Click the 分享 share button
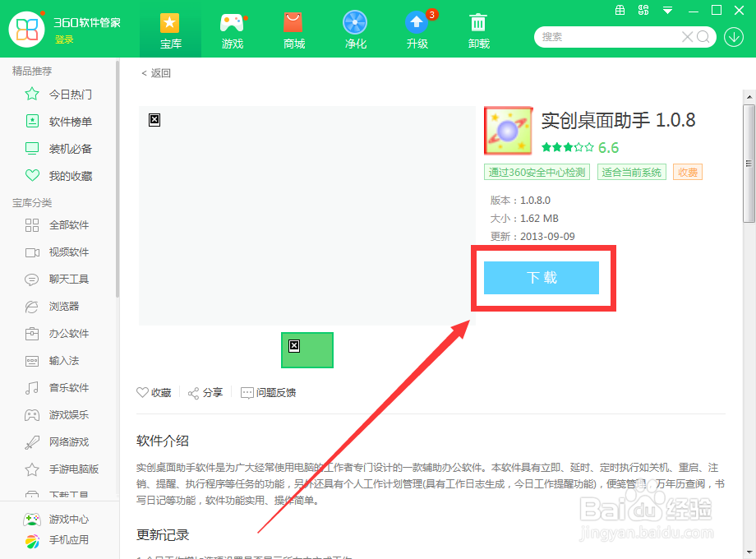 pos(205,393)
